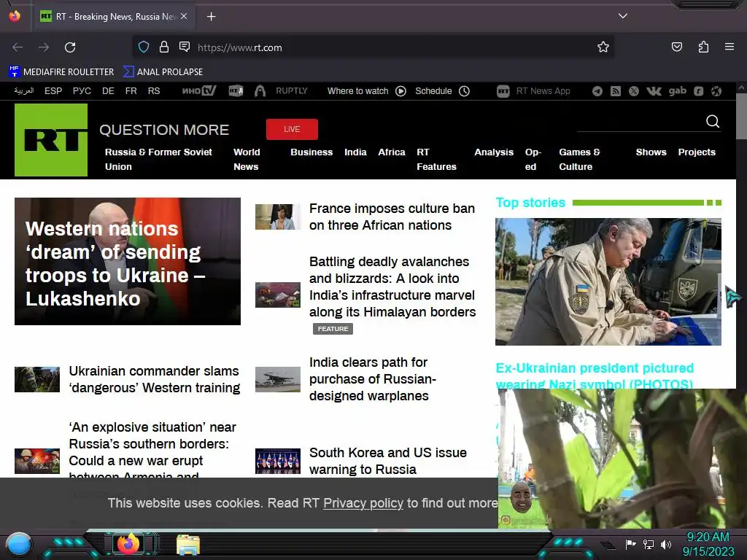Viewport: 747px width, 560px height.
Task: Select the RT - Breaking News tab
Action: 113,17
